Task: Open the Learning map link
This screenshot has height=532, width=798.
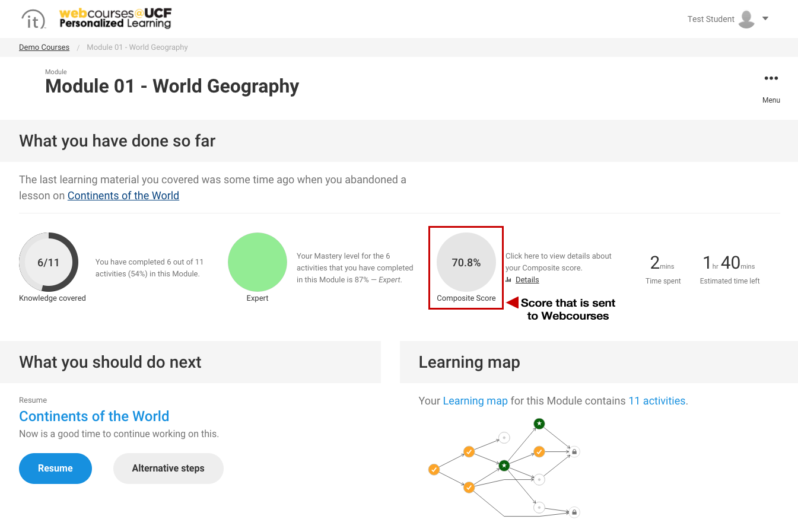Action: click(475, 401)
